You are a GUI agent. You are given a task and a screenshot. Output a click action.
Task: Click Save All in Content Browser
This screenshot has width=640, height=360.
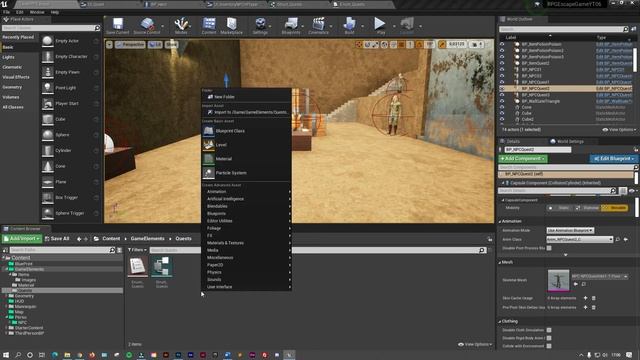pos(57,238)
